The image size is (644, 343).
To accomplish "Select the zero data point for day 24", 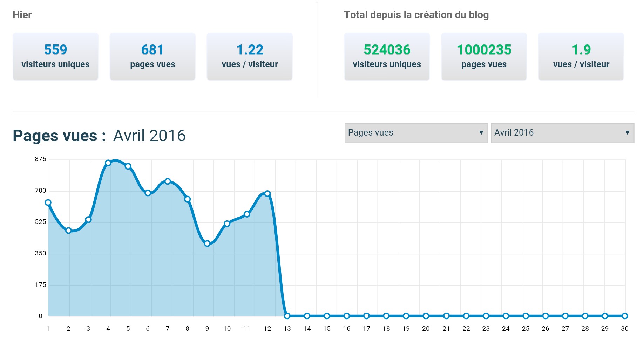I will pyautogui.click(x=506, y=316).
